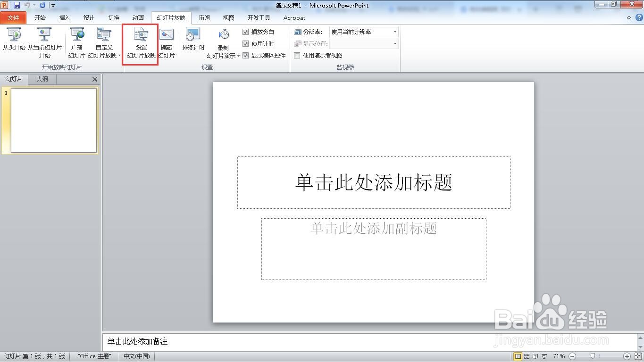Start slideshow from beginning (从头开始)
This screenshot has height=362, width=644.
14,40
